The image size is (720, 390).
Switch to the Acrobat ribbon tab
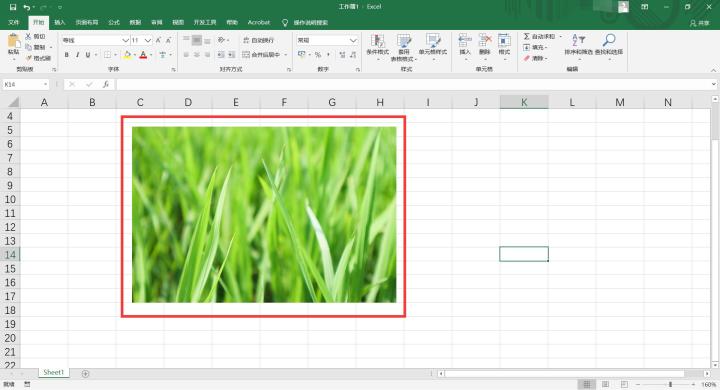coord(259,22)
